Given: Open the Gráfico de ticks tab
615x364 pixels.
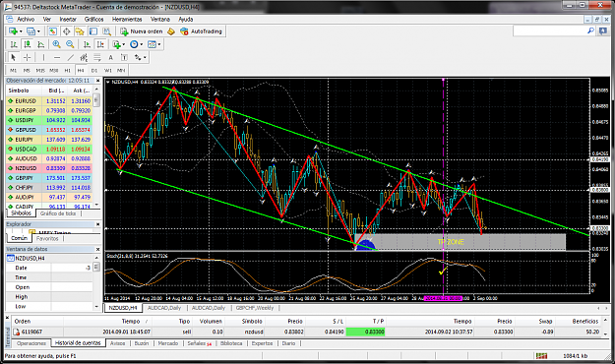Looking at the screenshot, I should (58, 213).
